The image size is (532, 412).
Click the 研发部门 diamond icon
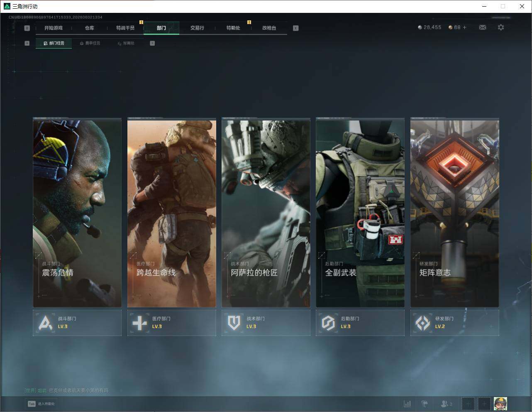[423, 323]
